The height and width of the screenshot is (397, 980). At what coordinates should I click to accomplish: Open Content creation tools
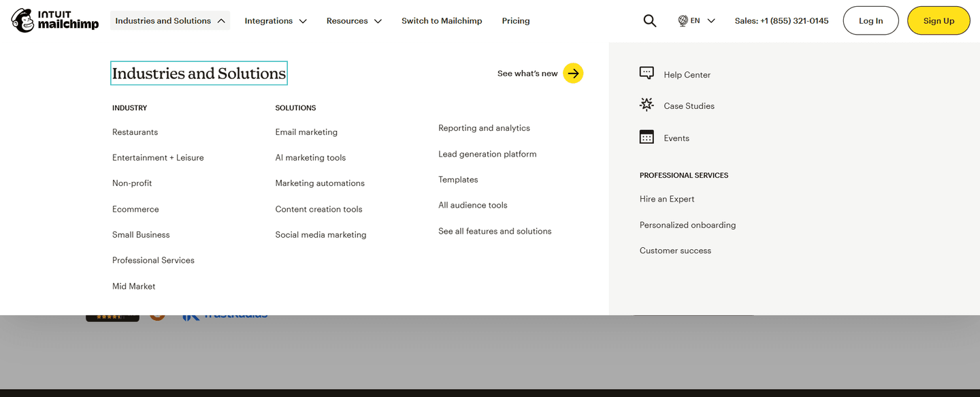[318, 209]
